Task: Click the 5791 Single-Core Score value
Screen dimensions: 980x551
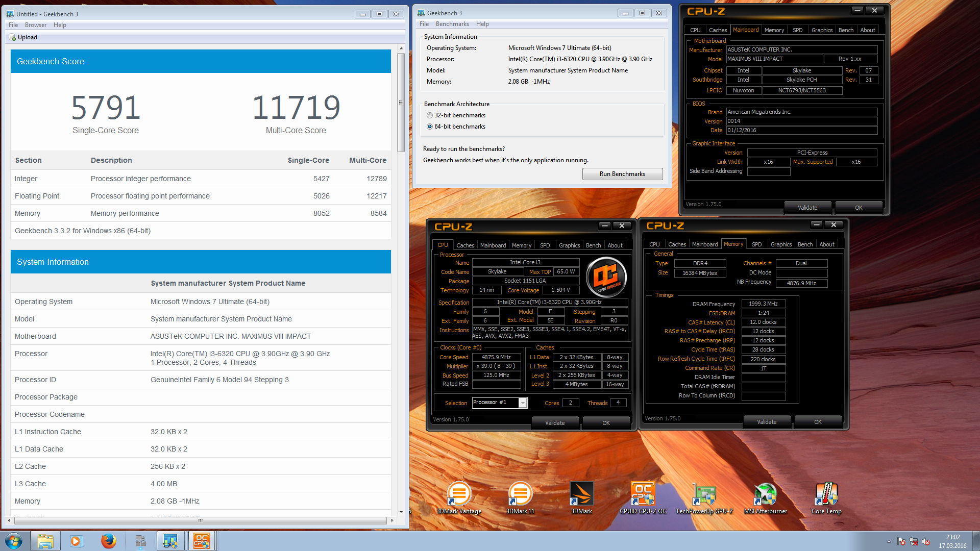Action: pyautogui.click(x=106, y=108)
